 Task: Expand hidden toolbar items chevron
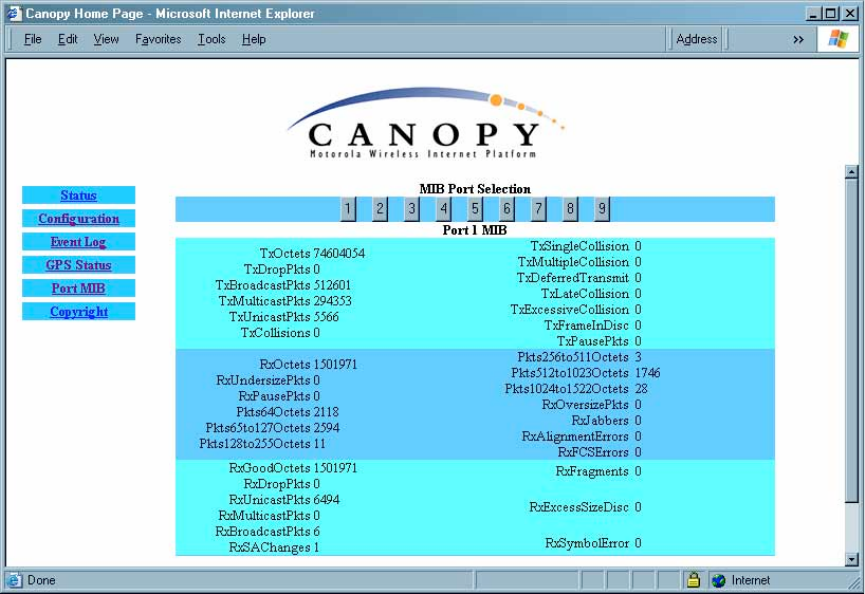pos(798,40)
